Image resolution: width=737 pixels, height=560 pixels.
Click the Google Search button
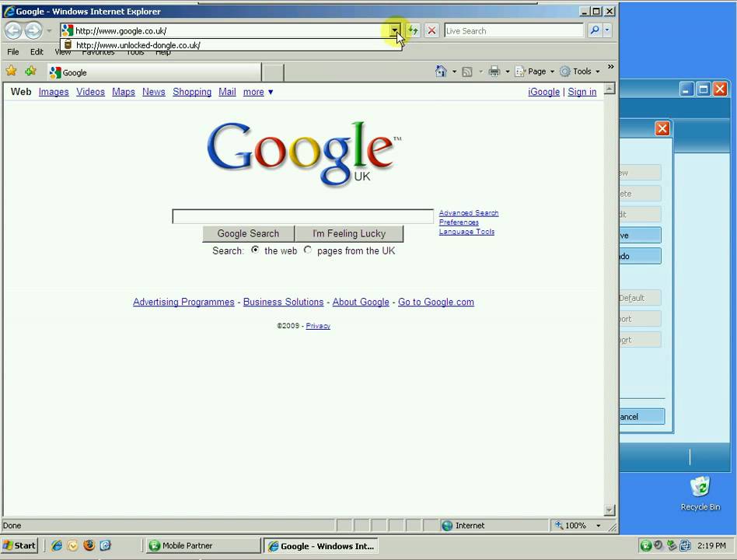(x=248, y=233)
